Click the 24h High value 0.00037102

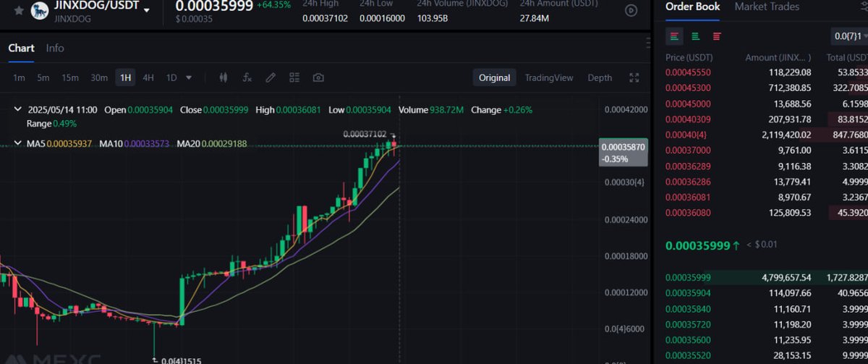click(x=325, y=18)
